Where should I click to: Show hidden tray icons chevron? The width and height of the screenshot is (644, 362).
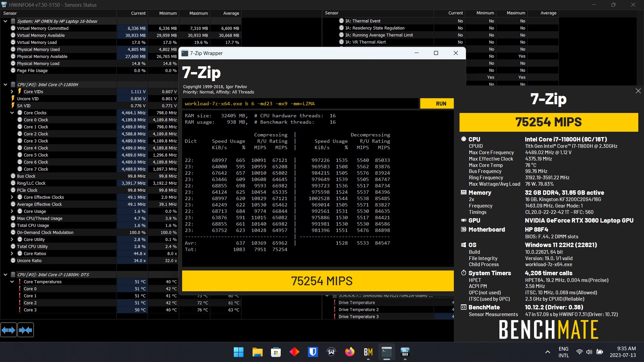[x=547, y=352]
